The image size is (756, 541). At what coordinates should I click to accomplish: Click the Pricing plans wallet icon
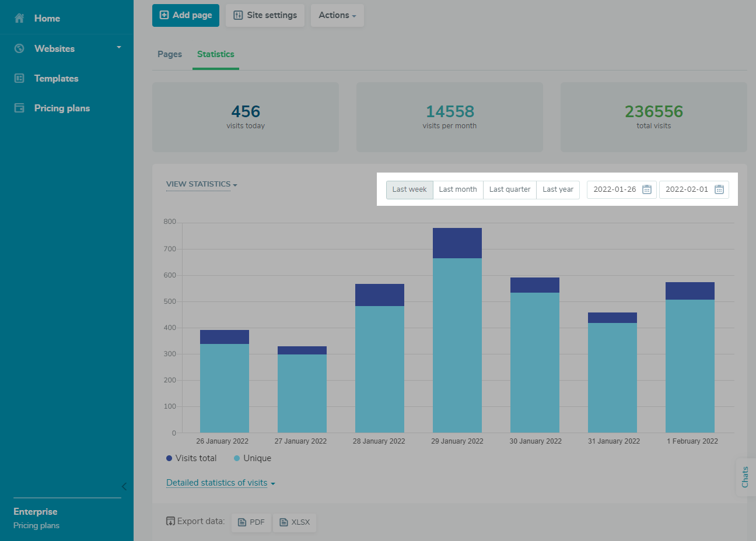click(x=19, y=108)
